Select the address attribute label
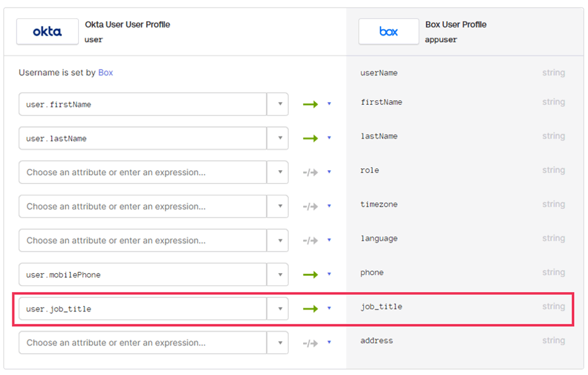This screenshot has width=588, height=375. (377, 341)
